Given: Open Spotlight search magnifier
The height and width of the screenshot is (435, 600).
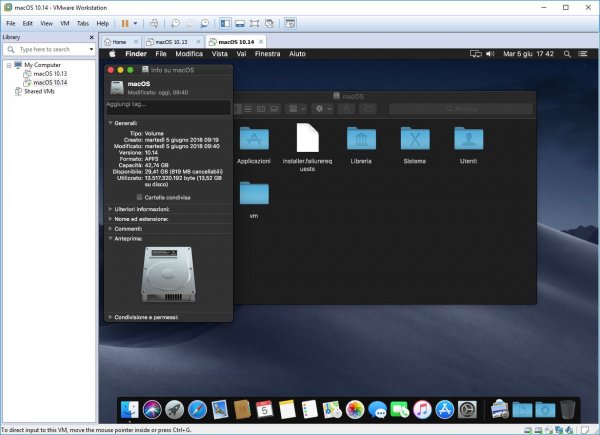Looking at the screenshot, I should coord(567,54).
